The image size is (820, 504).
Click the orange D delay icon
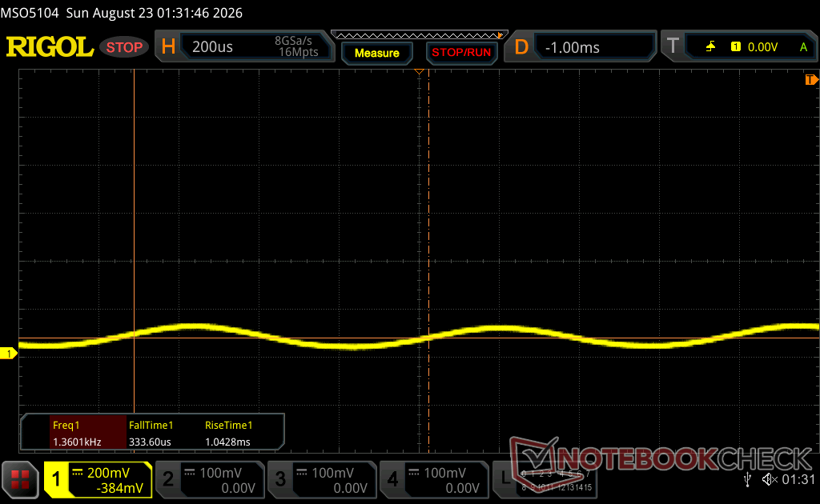click(521, 47)
